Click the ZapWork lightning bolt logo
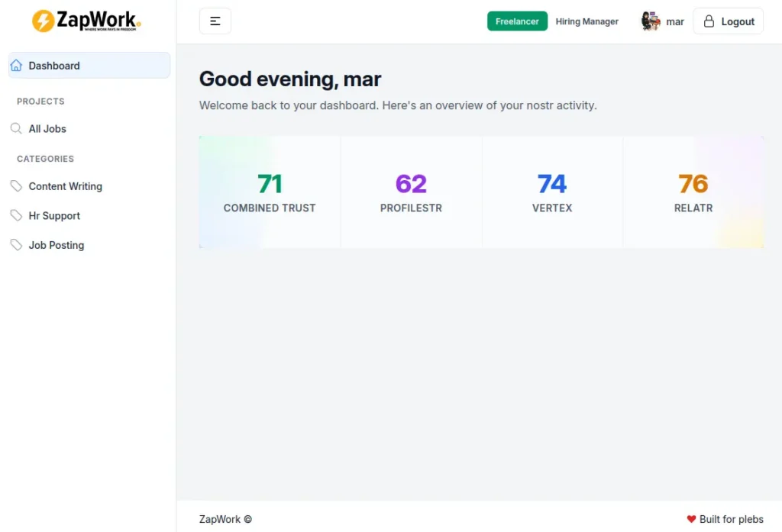This screenshot has height=532, width=782. pyautogui.click(x=43, y=21)
